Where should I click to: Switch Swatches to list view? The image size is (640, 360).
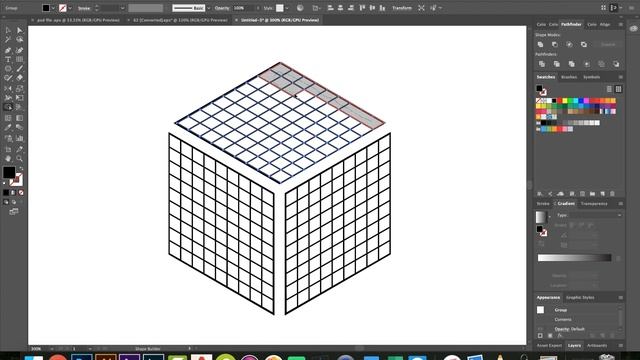click(609, 89)
